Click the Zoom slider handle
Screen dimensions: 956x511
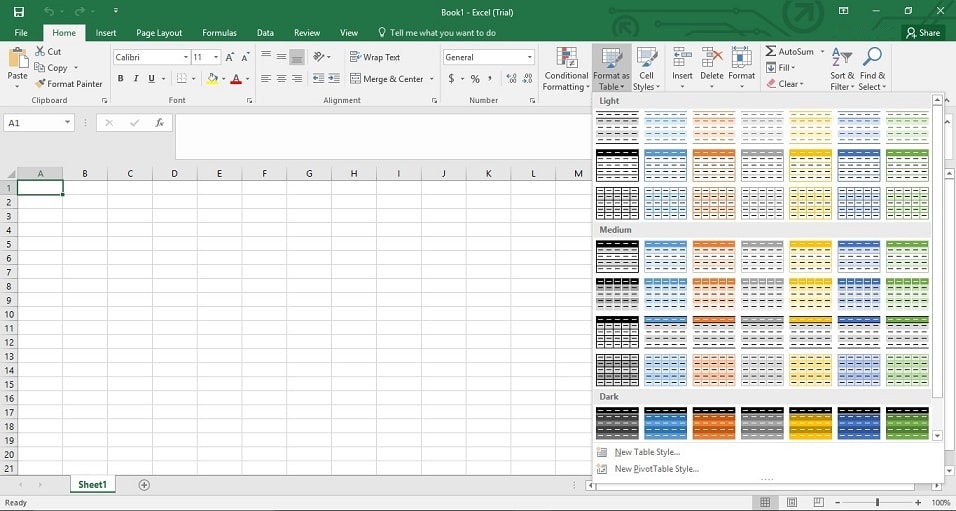point(877,502)
